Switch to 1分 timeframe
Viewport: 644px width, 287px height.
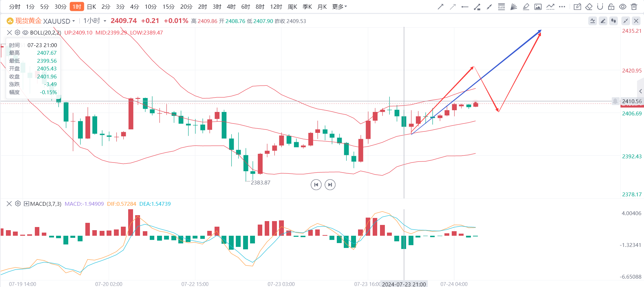(30, 7)
